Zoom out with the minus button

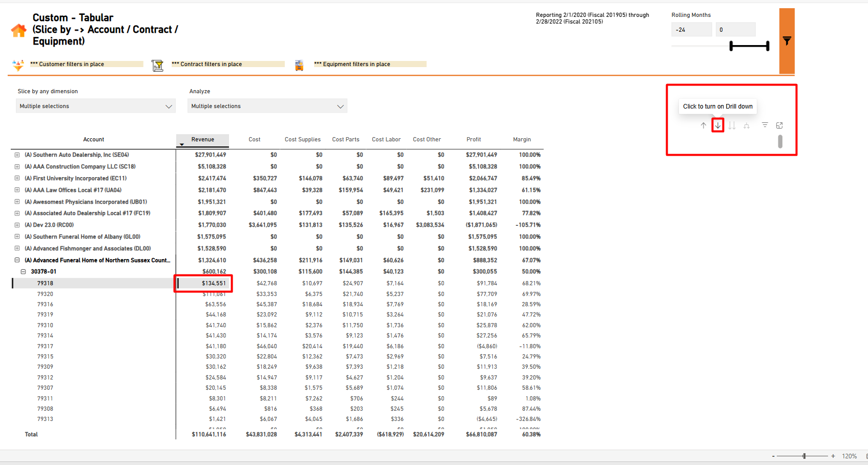(773, 456)
